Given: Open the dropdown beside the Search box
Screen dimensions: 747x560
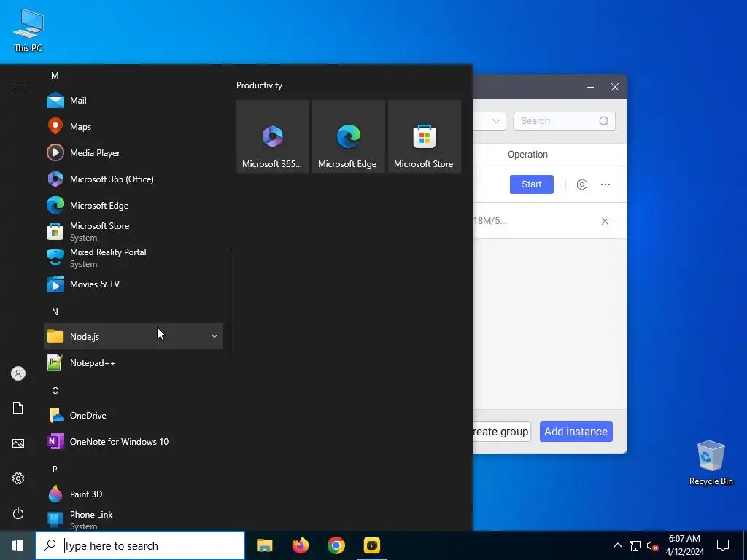Looking at the screenshot, I should coord(496,121).
